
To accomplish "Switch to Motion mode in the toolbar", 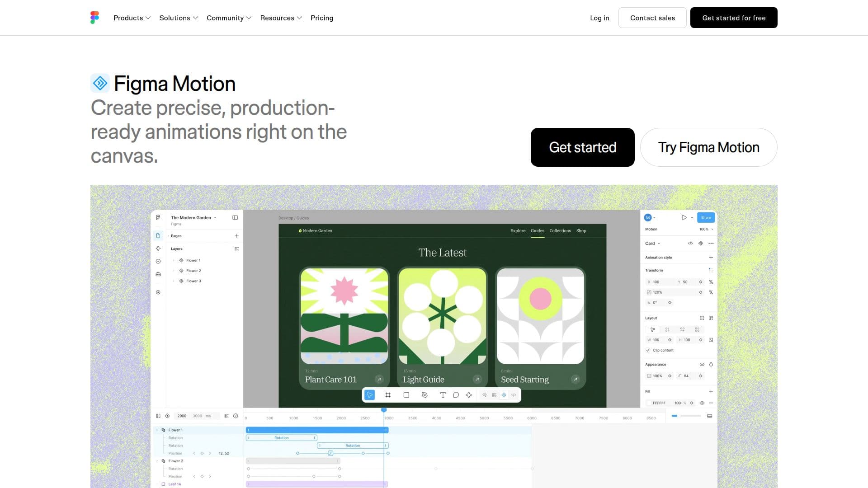I will click(504, 395).
